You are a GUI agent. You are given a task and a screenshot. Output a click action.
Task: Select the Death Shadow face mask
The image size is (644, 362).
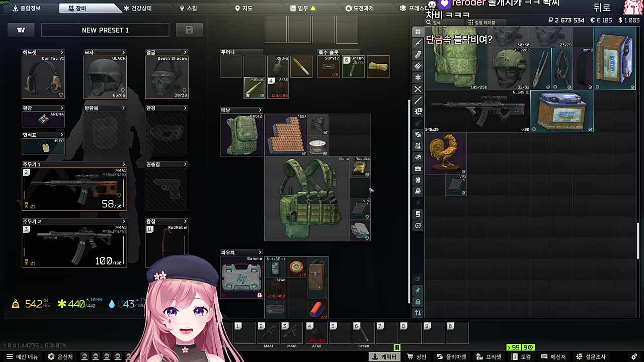coord(167,77)
